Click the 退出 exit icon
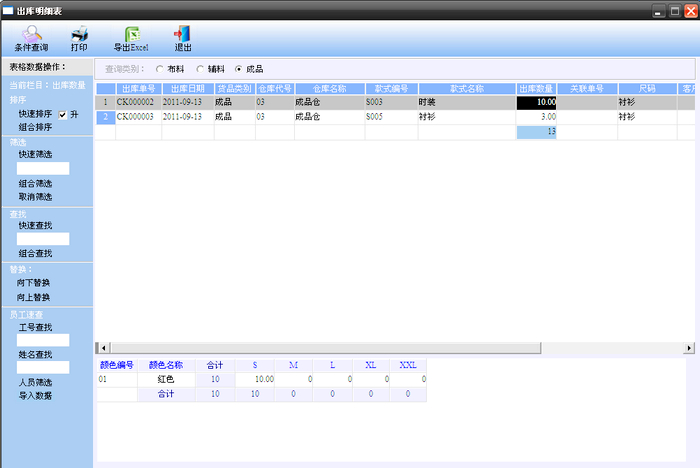This screenshot has width=700, height=468. [x=183, y=34]
